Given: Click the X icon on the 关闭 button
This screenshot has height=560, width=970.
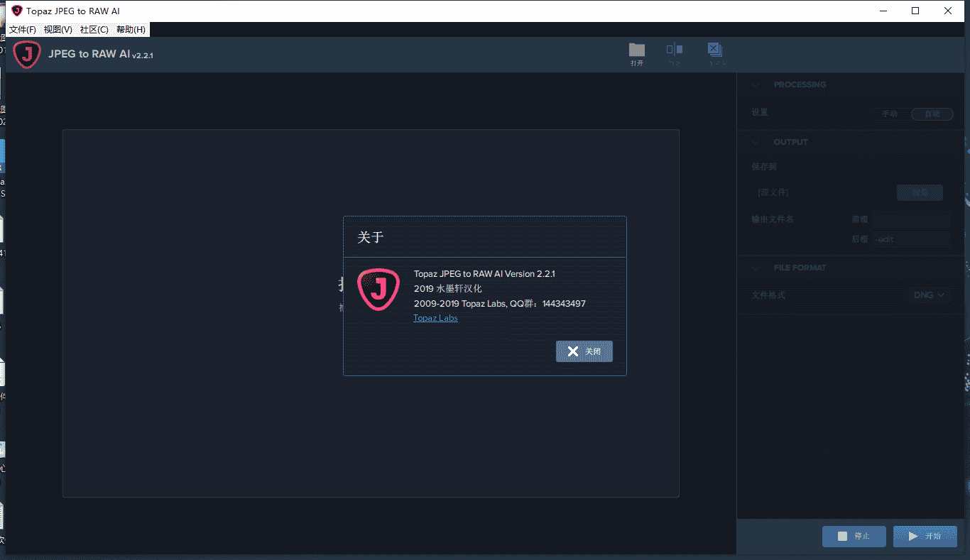Looking at the screenshot, I should (572, 351).
